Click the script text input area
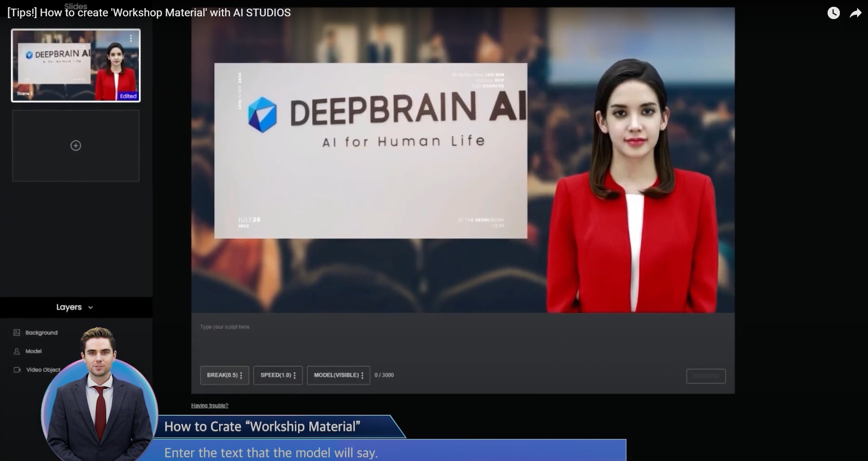Image resolution: width=868 pixels, height=461 pixels. [463, 339]
